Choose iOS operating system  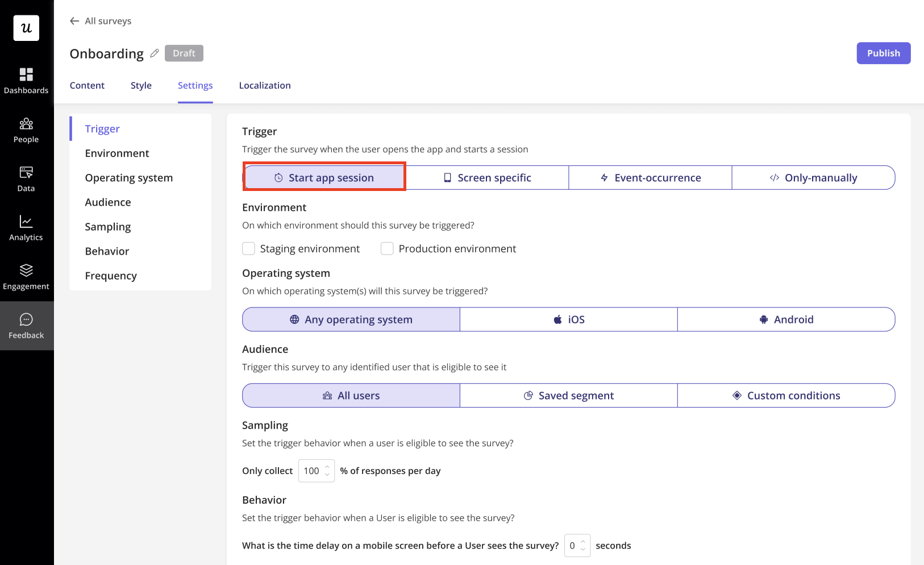[x=569, y=319]
